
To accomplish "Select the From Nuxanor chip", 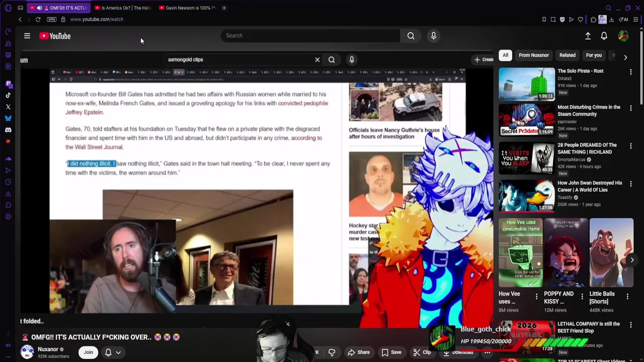I will tap(534, 55).
